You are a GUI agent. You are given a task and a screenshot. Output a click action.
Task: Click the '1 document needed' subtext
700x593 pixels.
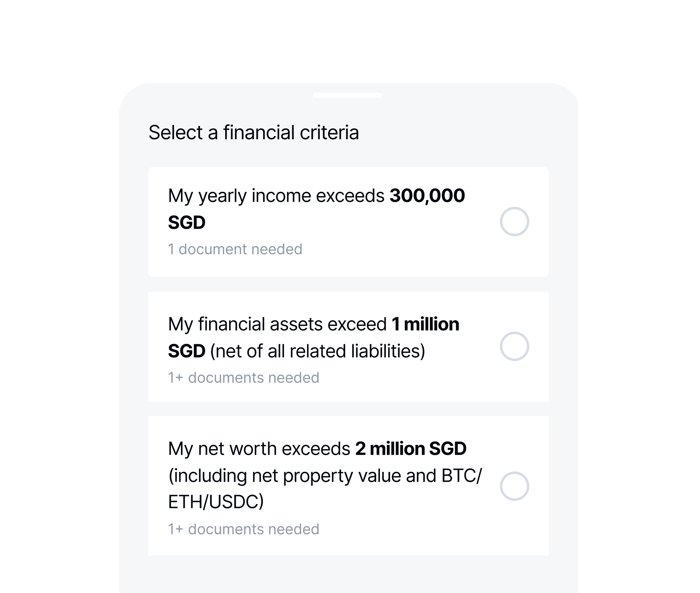coord(235,249)
